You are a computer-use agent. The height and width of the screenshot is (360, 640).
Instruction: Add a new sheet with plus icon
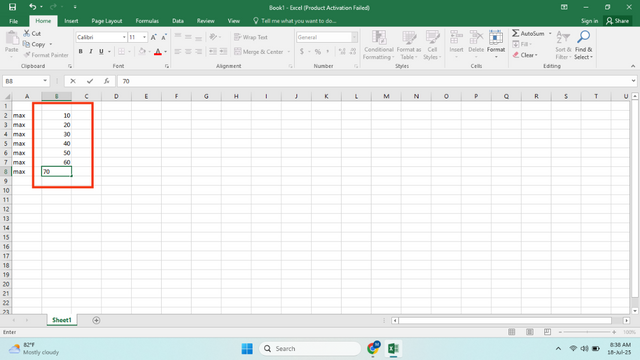click(x=96, y=320)
